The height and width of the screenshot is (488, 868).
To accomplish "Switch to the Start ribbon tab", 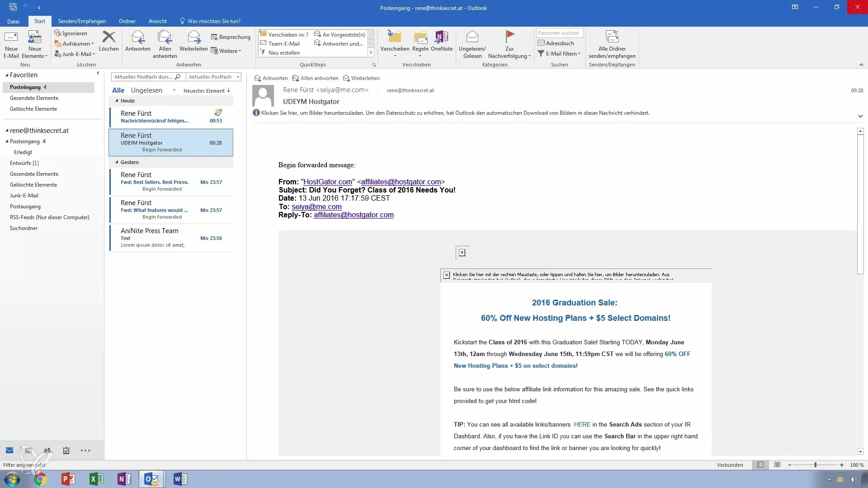I will pos(40,21).
